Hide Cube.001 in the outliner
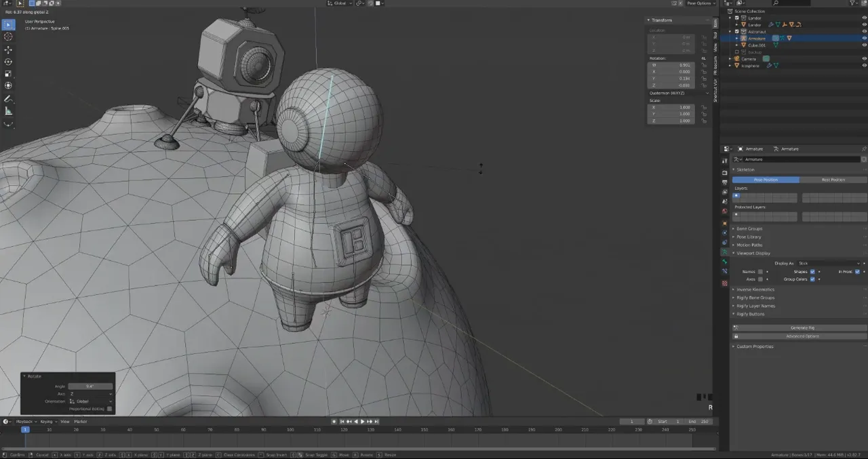868x459 pixels. click(864, 45)
